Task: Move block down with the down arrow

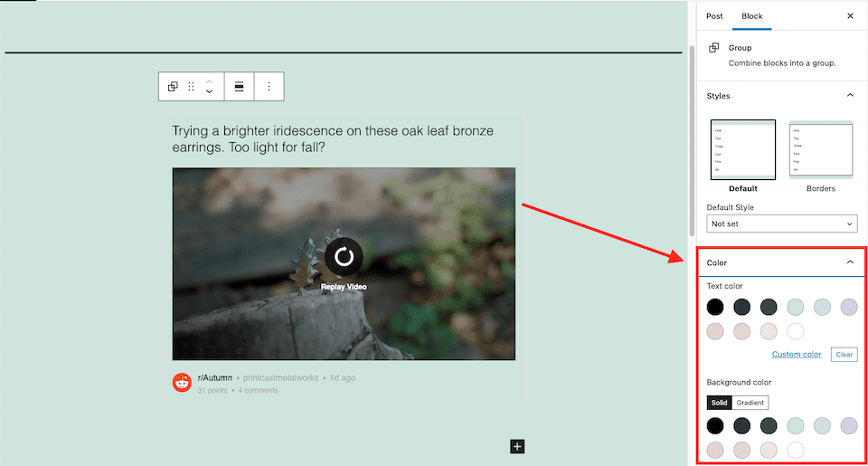Action: point(209,91)
